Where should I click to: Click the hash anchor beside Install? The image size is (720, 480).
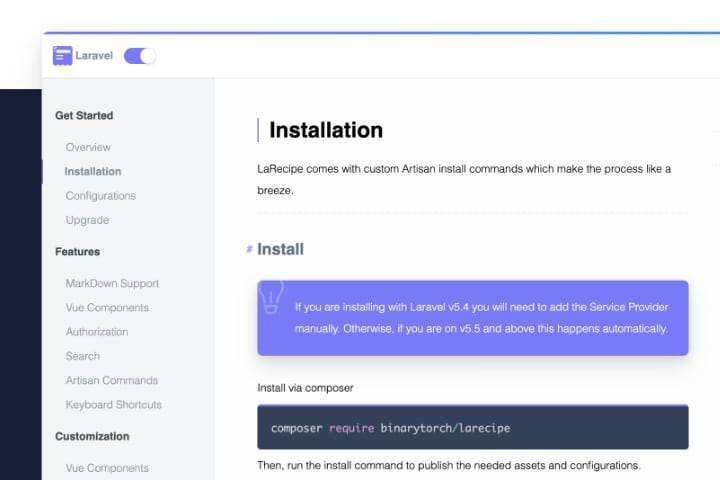pos(249,249)
